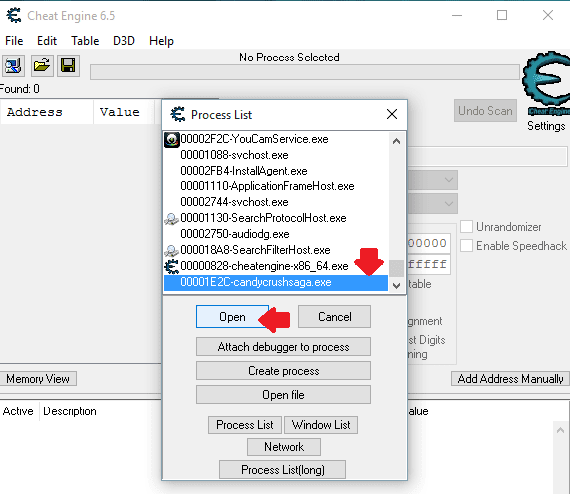Click the Description column header
The image size is (570, 494).
point(70,411)
